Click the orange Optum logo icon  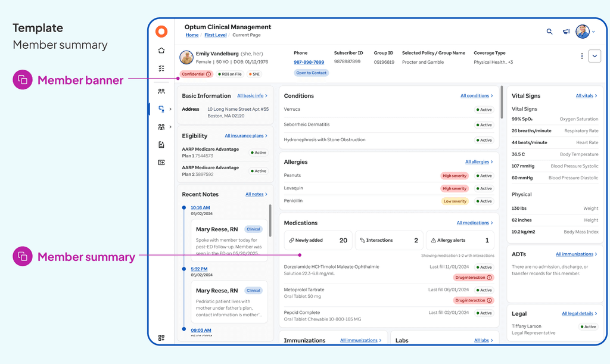click(161, 32)
